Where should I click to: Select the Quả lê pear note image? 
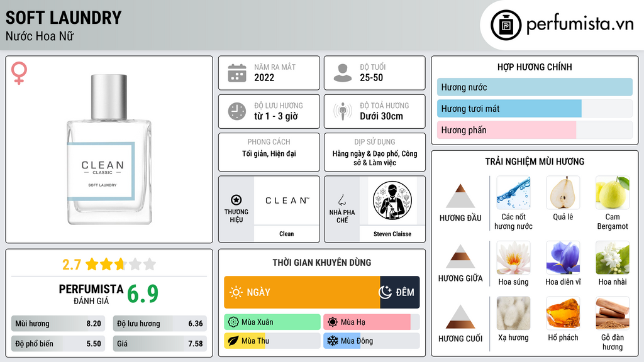[563, 192]
